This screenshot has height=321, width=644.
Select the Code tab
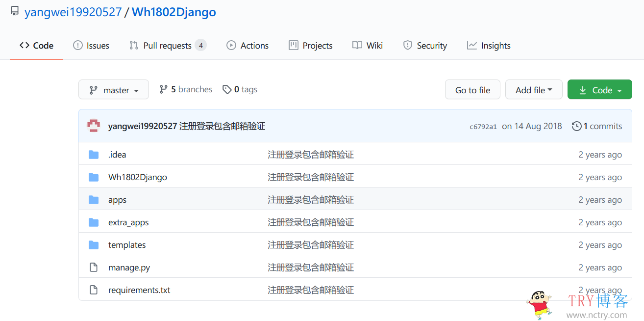pyautogui.click(x=36, y=46)
